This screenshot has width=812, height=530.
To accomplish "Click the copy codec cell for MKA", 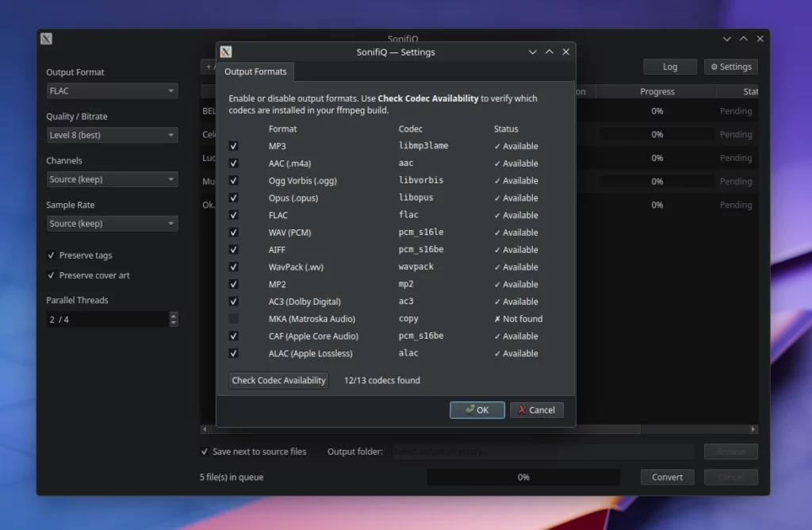I will point(408,319).
